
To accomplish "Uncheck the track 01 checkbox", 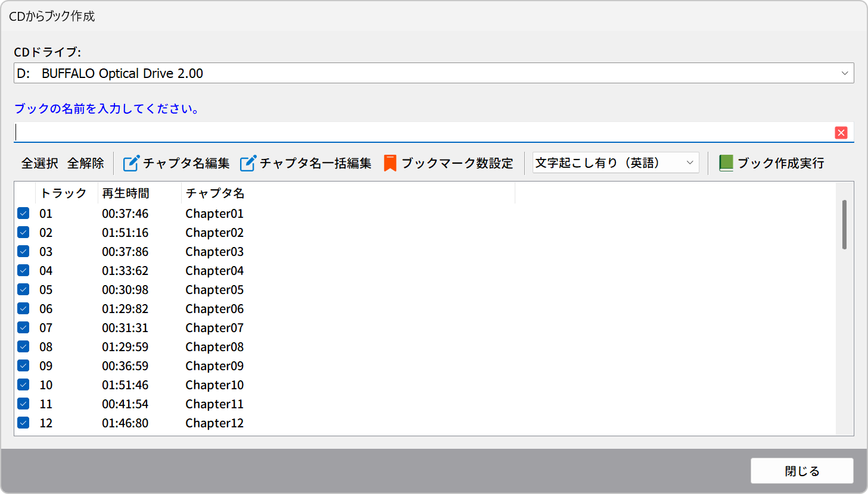I will pyautogui.click(x=23, y=213).
